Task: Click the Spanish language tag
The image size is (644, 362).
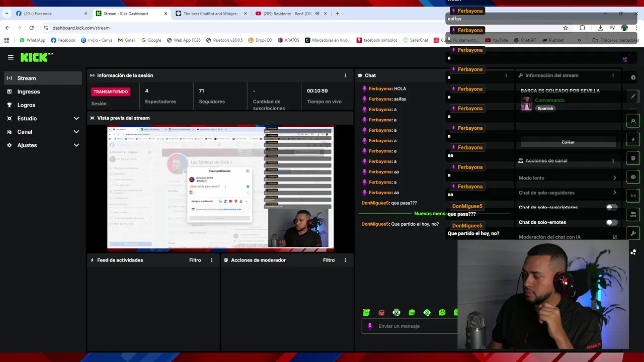Action: 545,108
